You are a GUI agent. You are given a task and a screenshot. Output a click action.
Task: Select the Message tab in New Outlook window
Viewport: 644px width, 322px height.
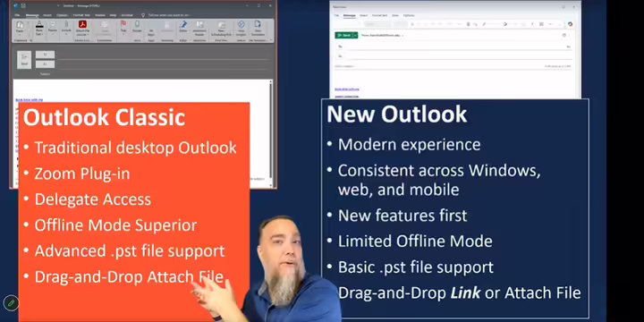pos(350,15)
